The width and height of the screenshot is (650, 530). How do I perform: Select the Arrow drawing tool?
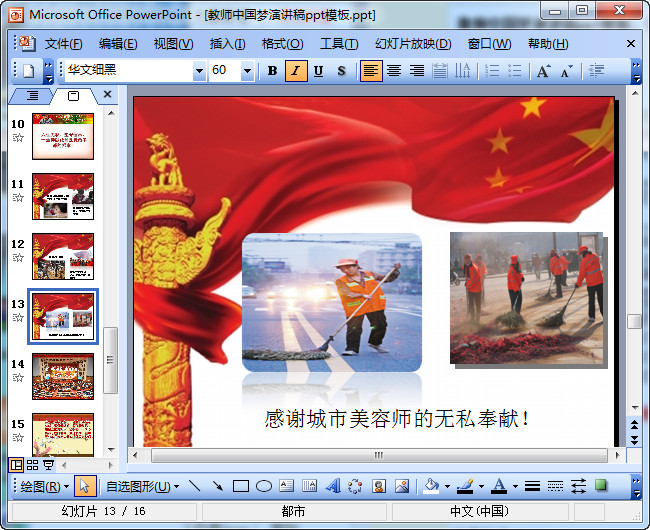pos(218,486)
